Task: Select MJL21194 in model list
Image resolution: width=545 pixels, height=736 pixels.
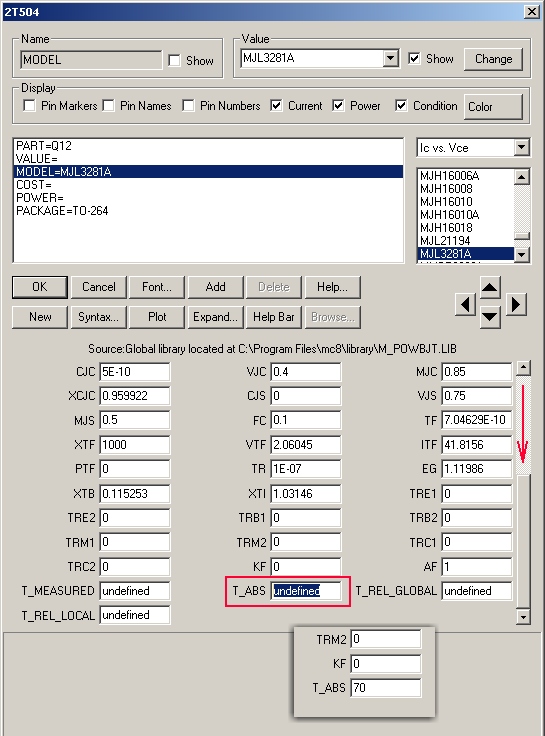Action: coord(466,241)
